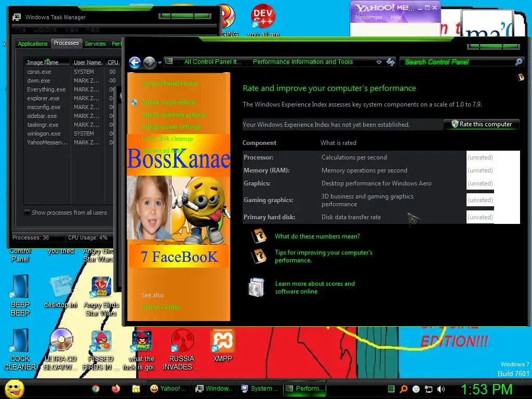Open the DEV C++ desktop icon
This screenshot has width=532, height=399.
coord(263,16)
